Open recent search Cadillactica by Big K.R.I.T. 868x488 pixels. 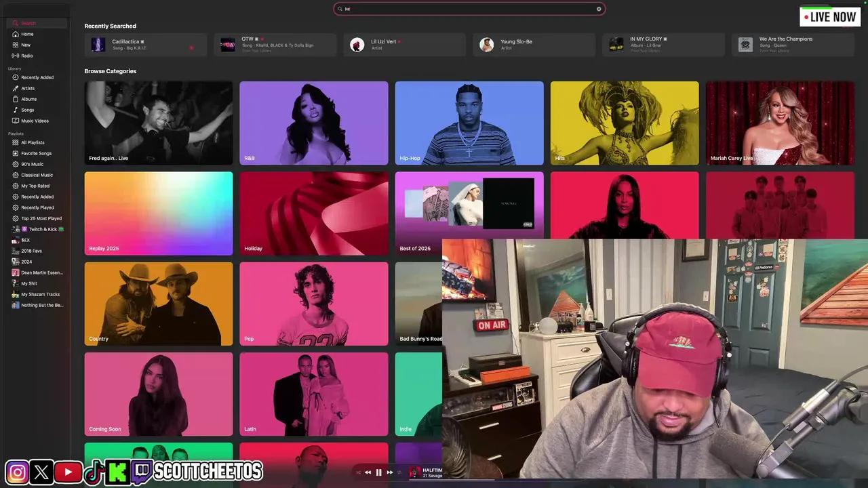click(x=145, y=45)
